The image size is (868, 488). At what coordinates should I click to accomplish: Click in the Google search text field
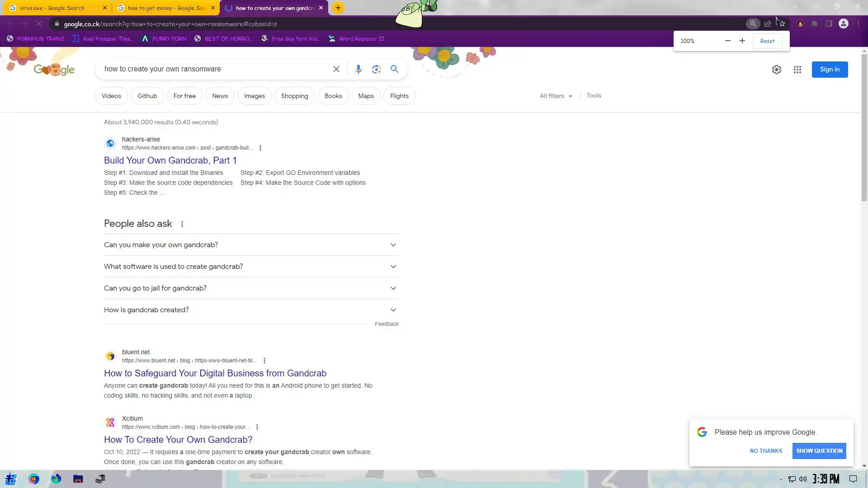(212, 69)
